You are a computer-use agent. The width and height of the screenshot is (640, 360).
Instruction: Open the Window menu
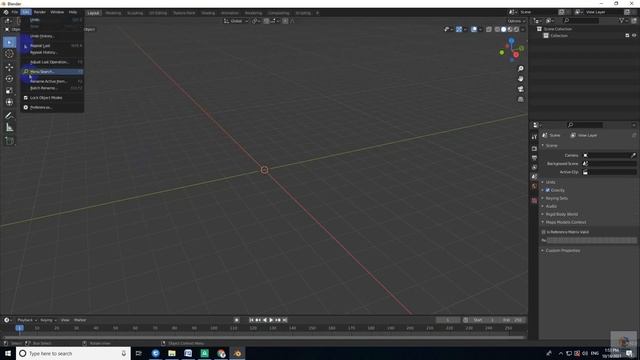(x=57, y=12)
